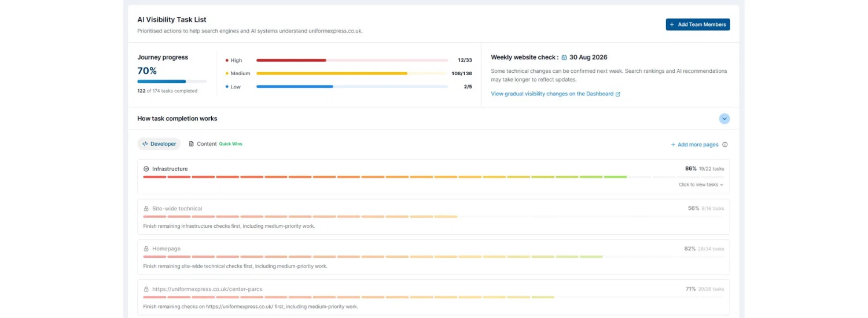
Task: Click the Low priority progress bar
Action: pos(352,87)
